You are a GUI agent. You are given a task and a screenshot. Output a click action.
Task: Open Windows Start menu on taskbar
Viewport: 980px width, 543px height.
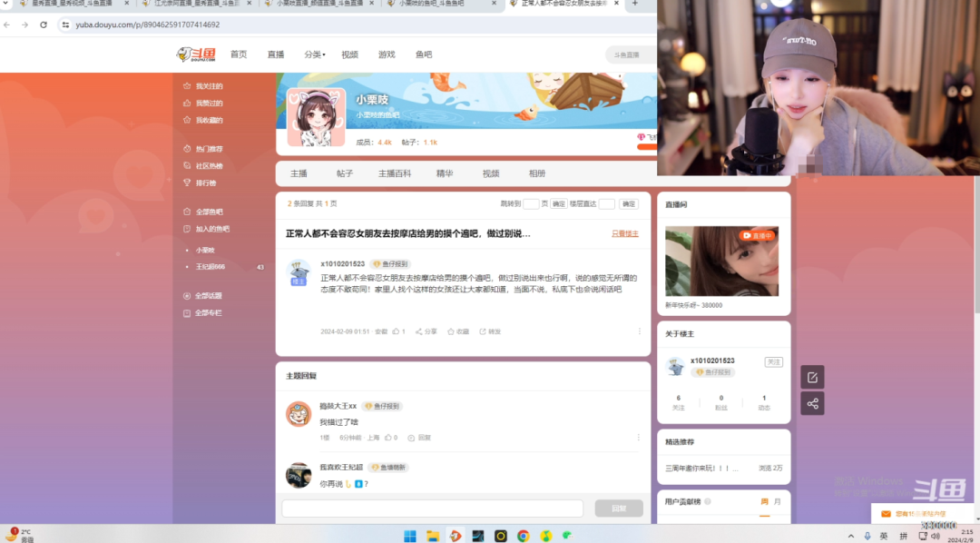coord(410,536)
